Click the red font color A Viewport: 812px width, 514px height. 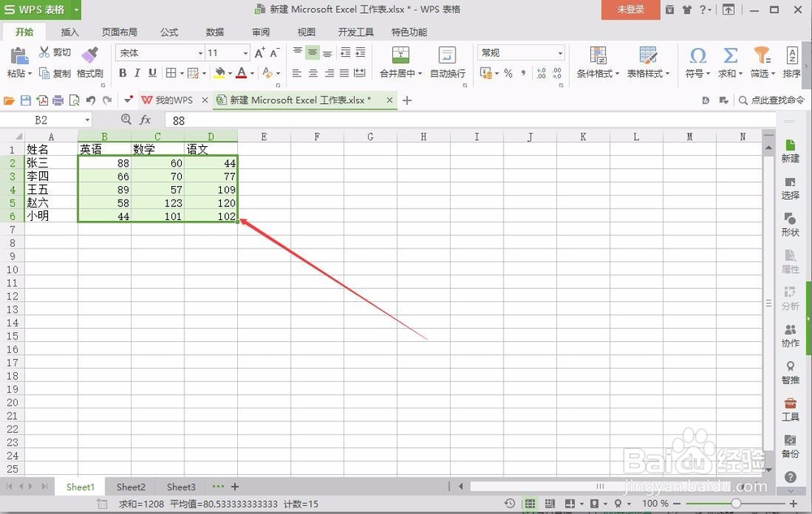(x=241, y=73)
